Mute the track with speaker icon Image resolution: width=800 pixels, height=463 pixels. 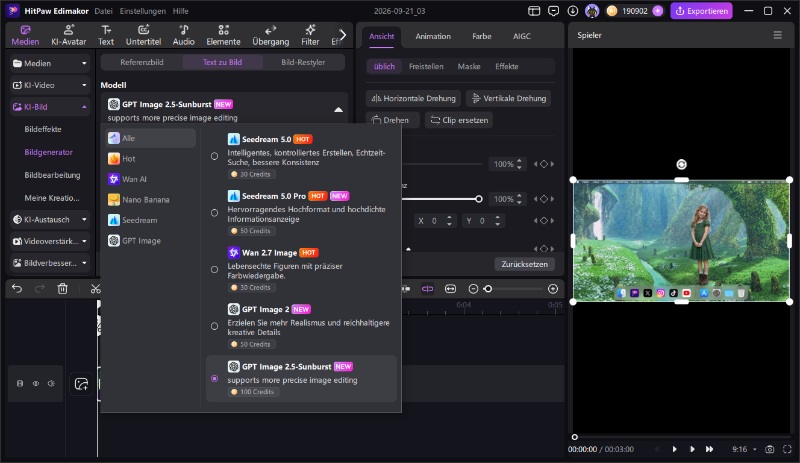click(51, 383)
